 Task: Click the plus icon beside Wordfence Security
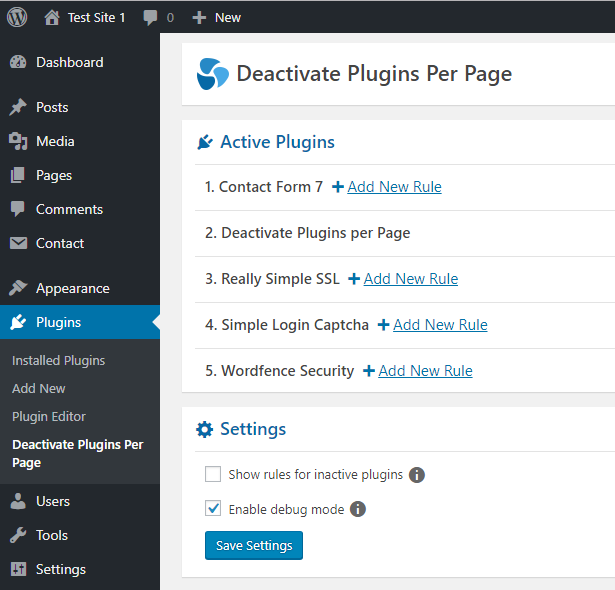[x=369, y=371]
